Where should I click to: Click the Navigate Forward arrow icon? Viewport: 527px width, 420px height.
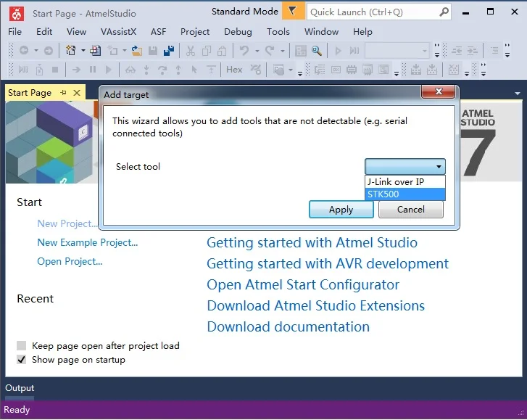(x=49, y=51)
